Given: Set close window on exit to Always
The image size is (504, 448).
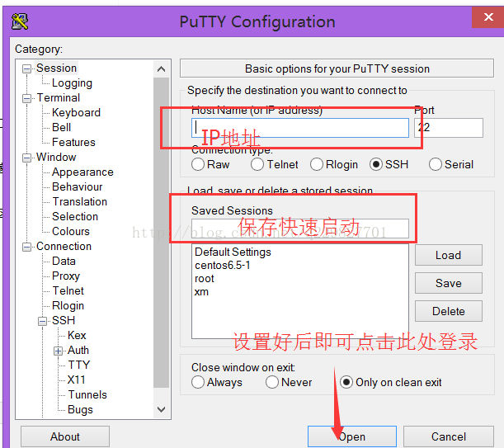Looking at the screenshot, I should tap(198, 382).
